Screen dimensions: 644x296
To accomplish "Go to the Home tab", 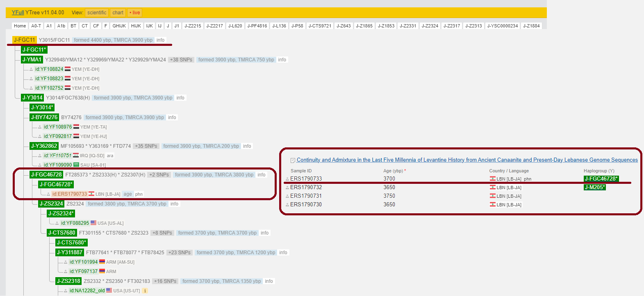I will [x=20, y=26].
